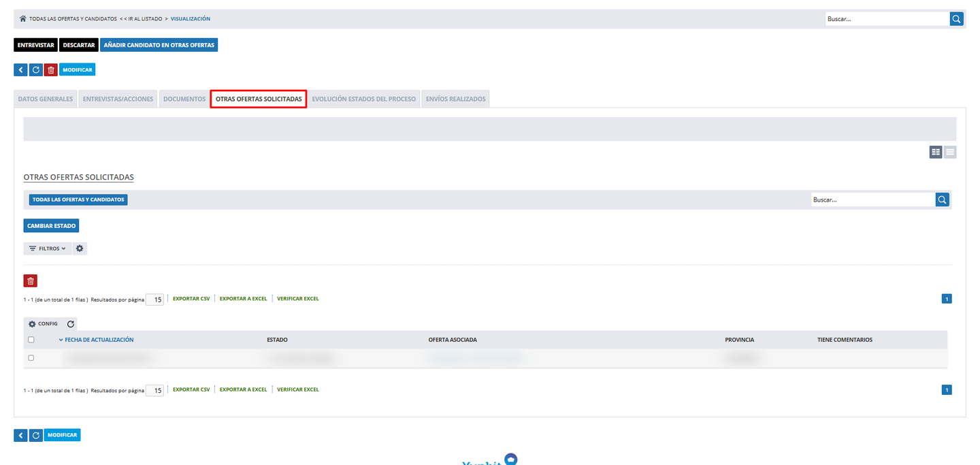Click the home icon in the breadcrumb
This screenshot has height=465, width=980.
[23, 19]
